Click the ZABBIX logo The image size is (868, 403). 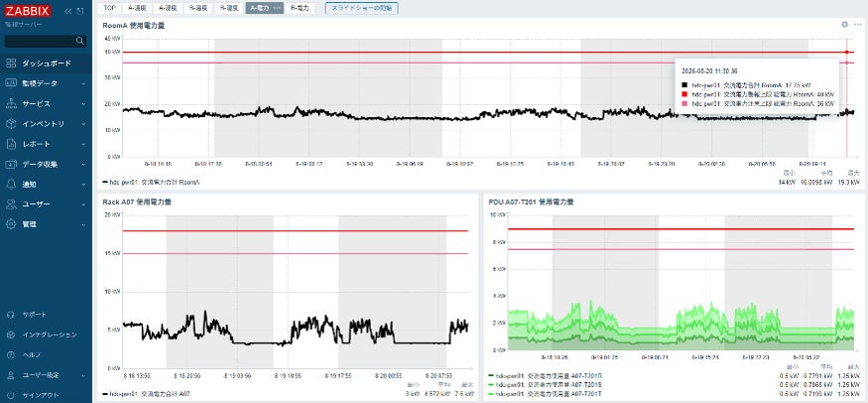point(28,11)
